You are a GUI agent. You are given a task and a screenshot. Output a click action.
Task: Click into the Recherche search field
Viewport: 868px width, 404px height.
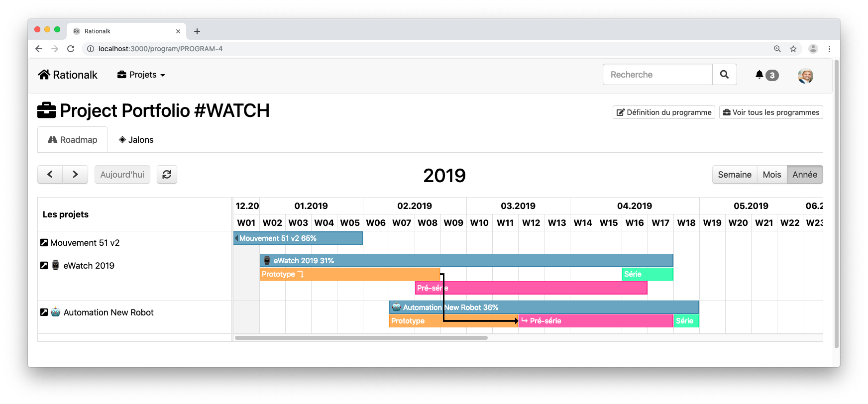coord(657,75)
